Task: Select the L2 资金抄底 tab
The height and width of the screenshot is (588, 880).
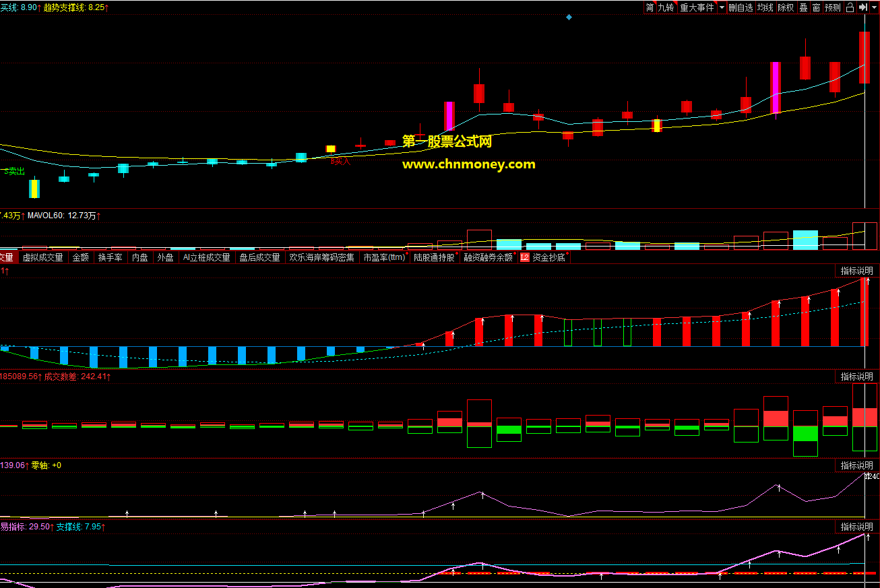Action: [x=543, y=257]
